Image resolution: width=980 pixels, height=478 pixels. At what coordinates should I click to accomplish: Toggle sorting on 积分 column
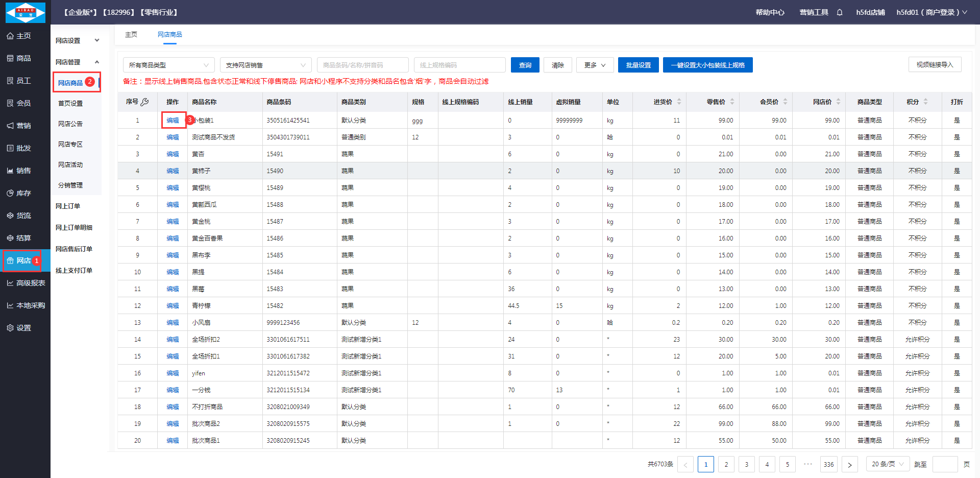[925, 102]
